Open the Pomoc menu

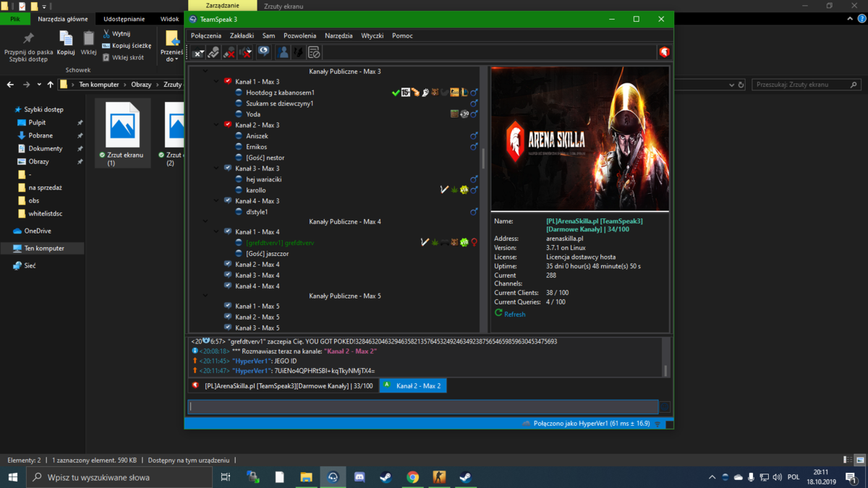(402, 35)
